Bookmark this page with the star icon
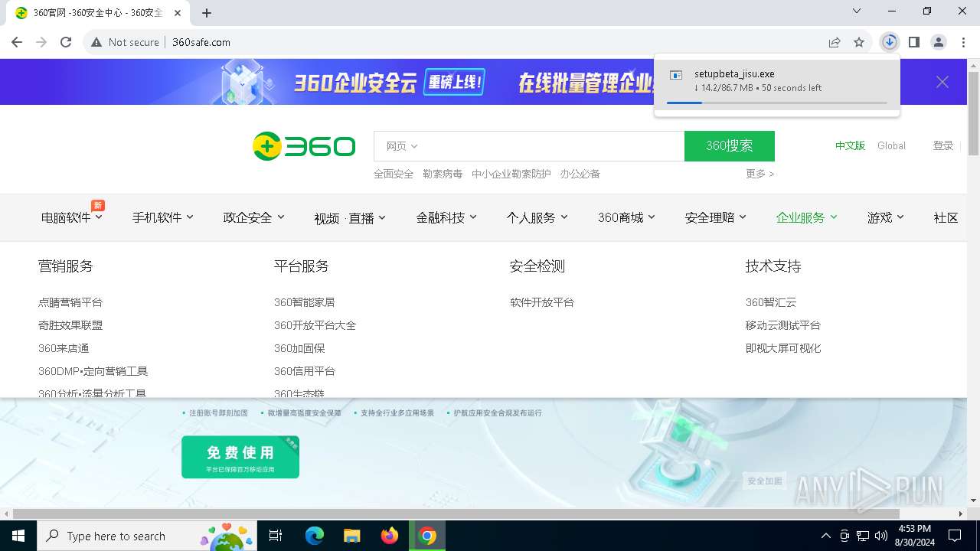 coord(859,42)
